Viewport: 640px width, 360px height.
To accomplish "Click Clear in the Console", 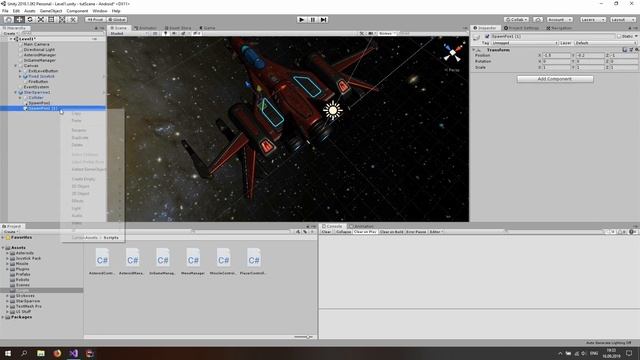I will [326, 232].
